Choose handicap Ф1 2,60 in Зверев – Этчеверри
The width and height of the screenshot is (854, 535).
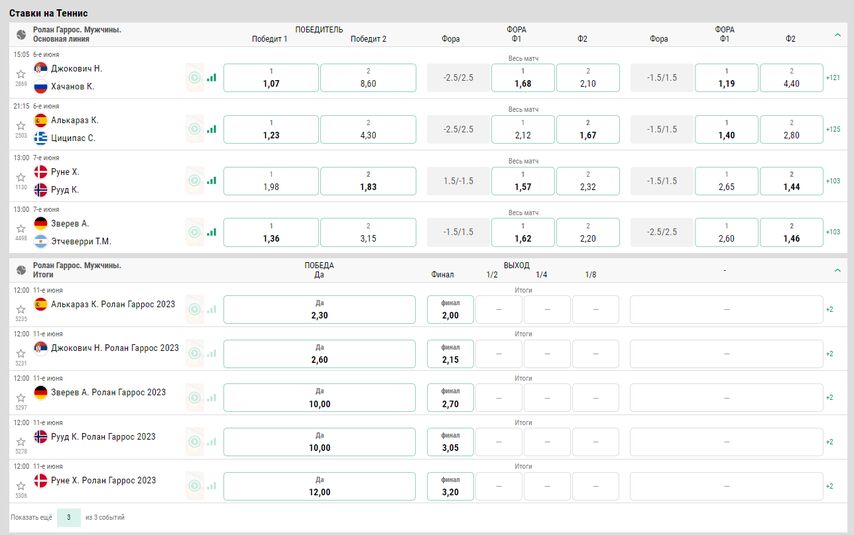coord(727,232)
